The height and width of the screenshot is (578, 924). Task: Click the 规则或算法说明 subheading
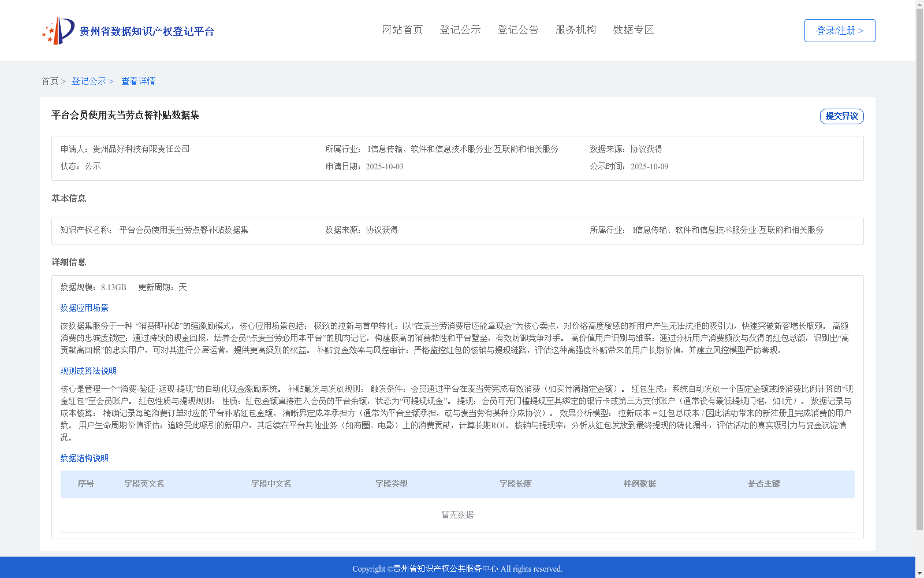click(88, 371)
